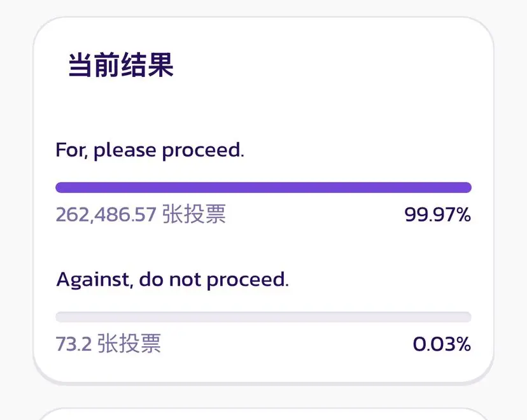
Task: Click the purple For progress bar
Action: click(263, 187)
